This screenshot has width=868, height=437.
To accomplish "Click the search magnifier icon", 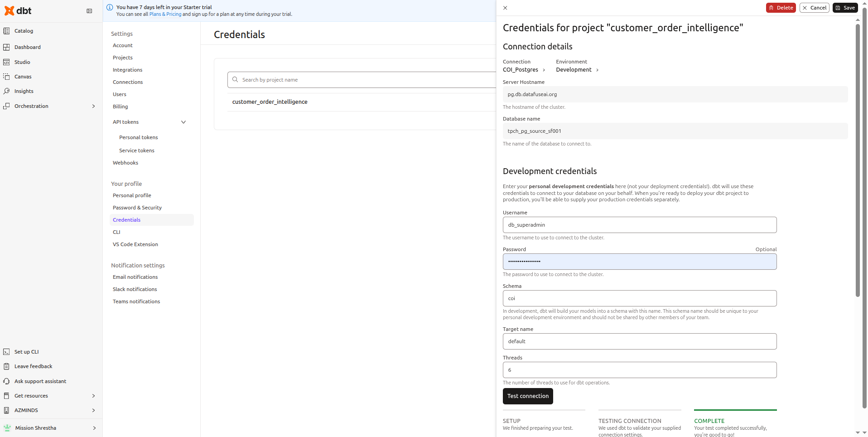I will (235, 80).
